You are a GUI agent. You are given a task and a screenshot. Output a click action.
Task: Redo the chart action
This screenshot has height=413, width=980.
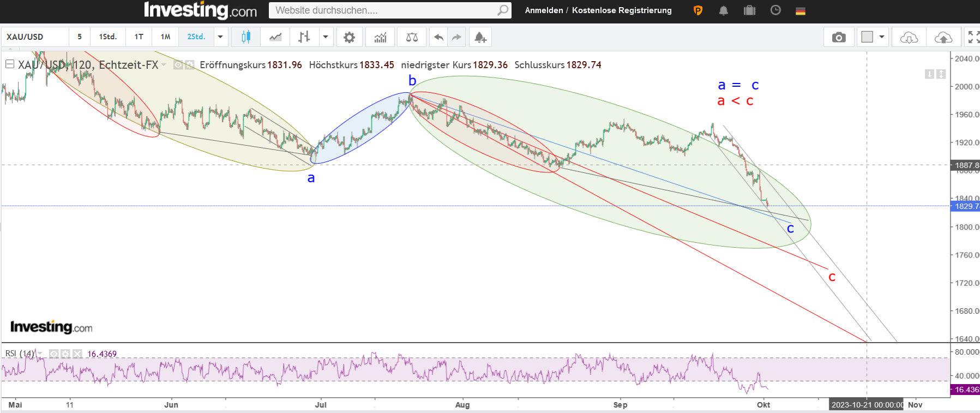456,37
